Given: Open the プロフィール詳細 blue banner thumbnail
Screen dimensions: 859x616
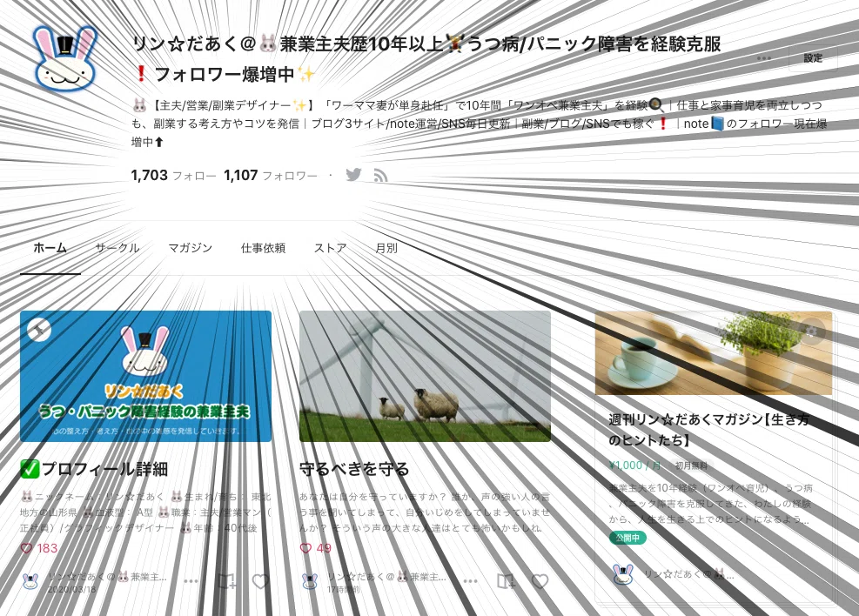Looking at the screenshot, I should point(145,376).
